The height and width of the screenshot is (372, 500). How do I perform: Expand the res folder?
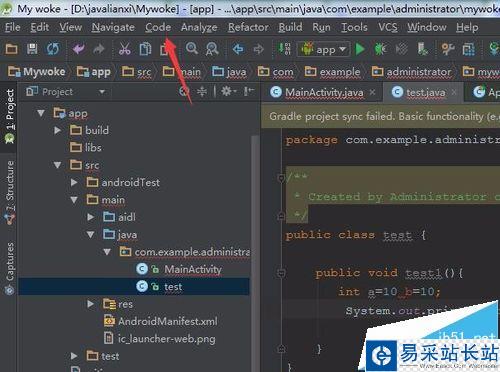90,304
